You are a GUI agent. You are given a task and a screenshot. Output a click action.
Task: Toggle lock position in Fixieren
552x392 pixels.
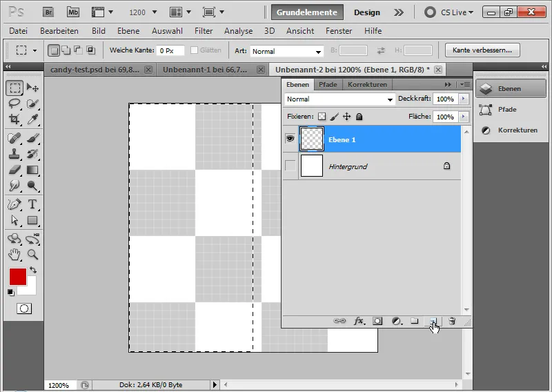point(347,117)
